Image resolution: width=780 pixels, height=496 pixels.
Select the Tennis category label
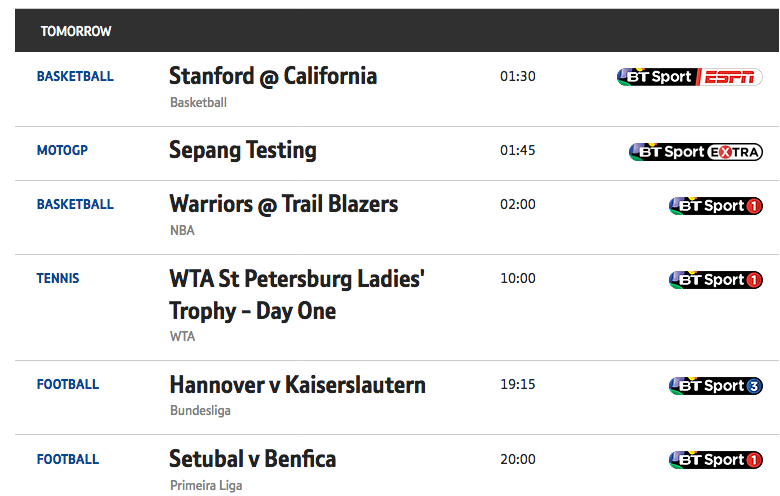coord(58,278)
